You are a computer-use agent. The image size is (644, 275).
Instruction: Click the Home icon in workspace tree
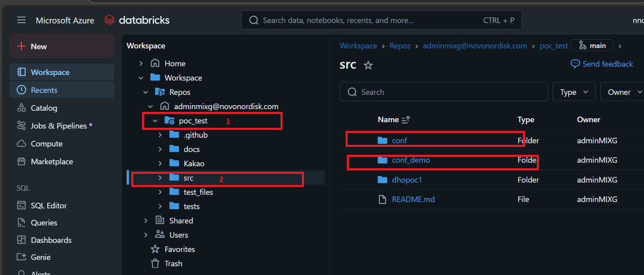155,63
